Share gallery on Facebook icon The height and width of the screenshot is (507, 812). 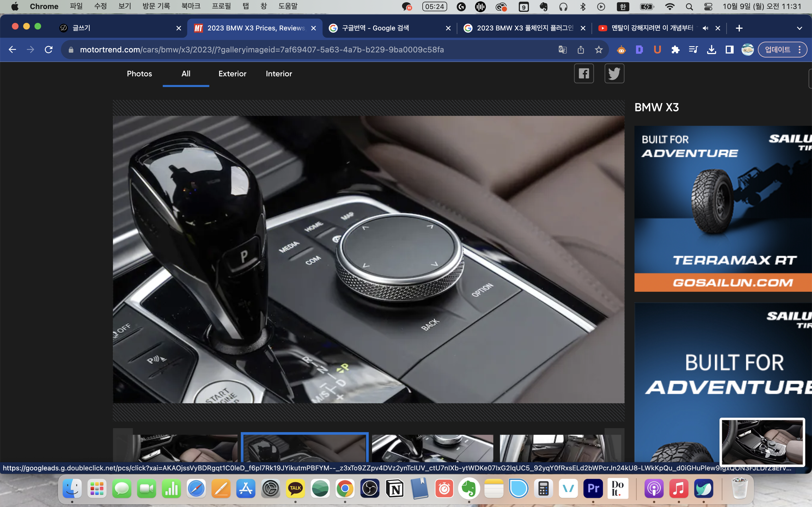pyautogui.click(x=584, y=74)
